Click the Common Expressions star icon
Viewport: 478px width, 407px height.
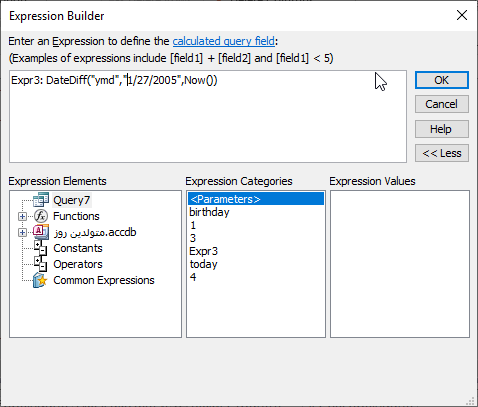40,280
